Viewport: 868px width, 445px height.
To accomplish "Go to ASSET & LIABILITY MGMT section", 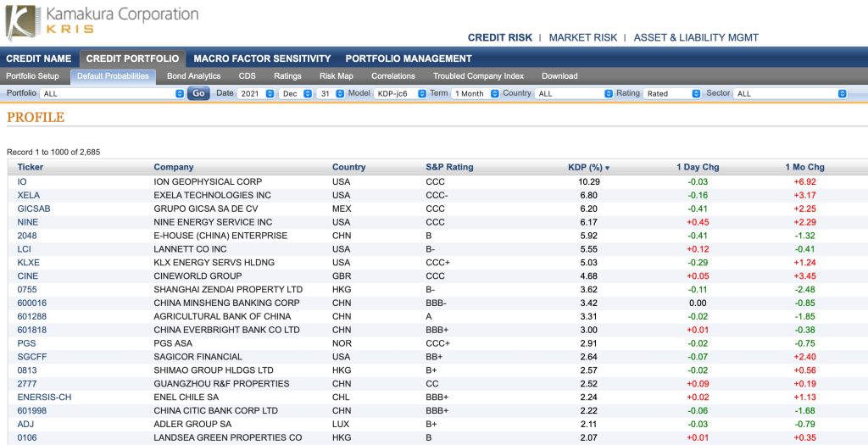I will 696,37.
